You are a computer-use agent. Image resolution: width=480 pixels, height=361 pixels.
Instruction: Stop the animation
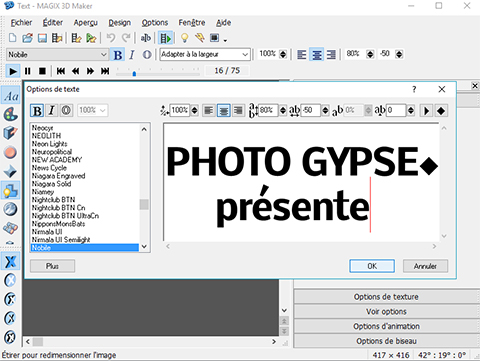[x=42, y=71]
